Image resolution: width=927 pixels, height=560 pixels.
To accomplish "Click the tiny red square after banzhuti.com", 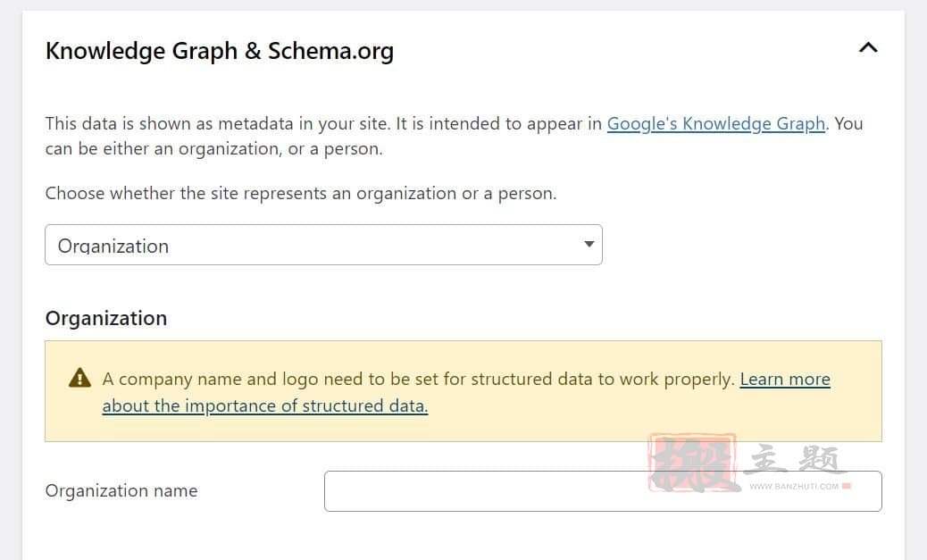I will click(x=846, y=486).
